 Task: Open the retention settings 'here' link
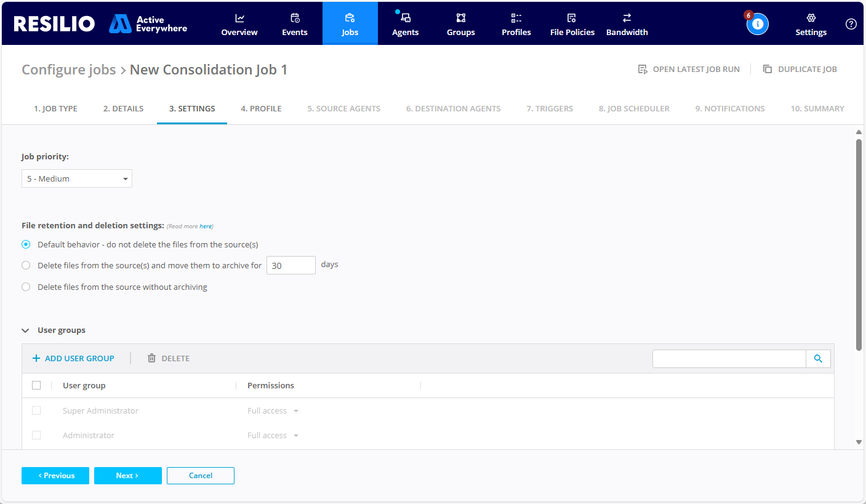pyautogui.click(x=206, y=226)
